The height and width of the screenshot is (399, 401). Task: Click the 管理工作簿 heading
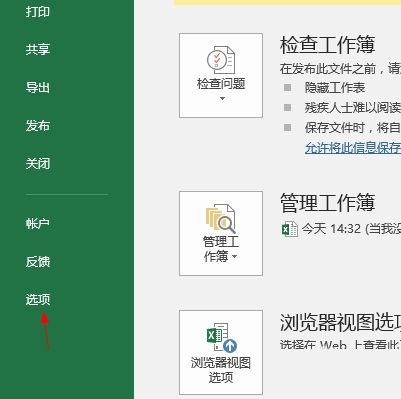(x=328, y=203)
